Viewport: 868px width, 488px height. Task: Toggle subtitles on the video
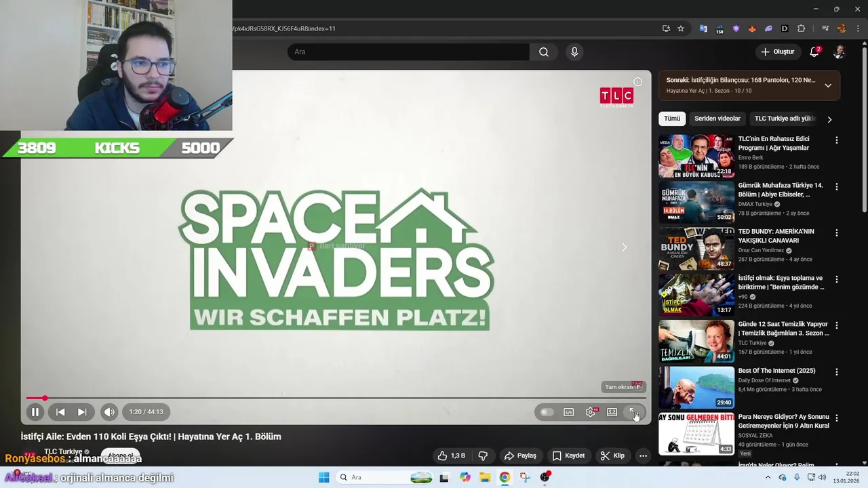pyautogui.click(x=569, y=412)
